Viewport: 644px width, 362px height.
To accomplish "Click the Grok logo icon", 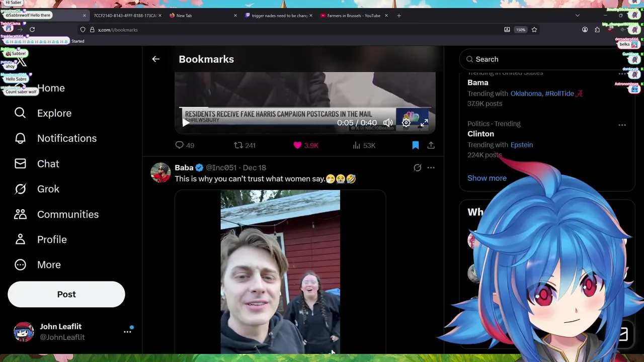I will pos(20,189).
